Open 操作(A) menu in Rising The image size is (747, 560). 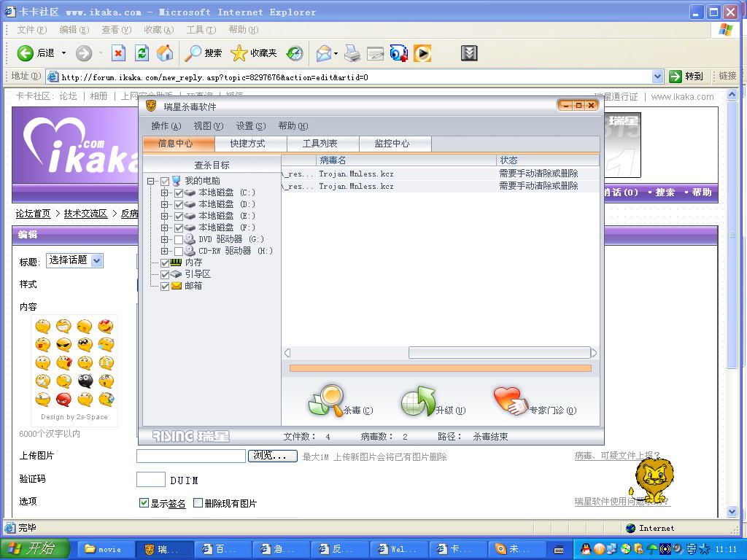(166, 126)
